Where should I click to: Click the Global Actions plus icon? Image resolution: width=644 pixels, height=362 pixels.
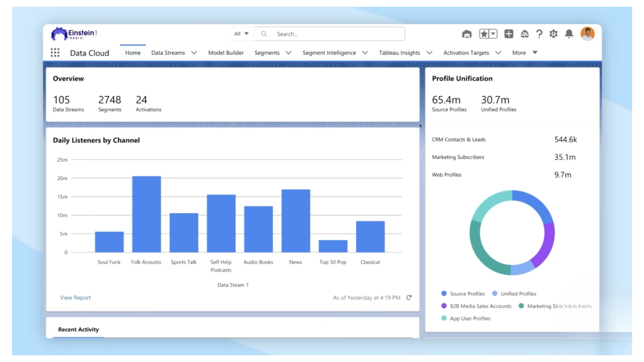(x=509, y=34)
